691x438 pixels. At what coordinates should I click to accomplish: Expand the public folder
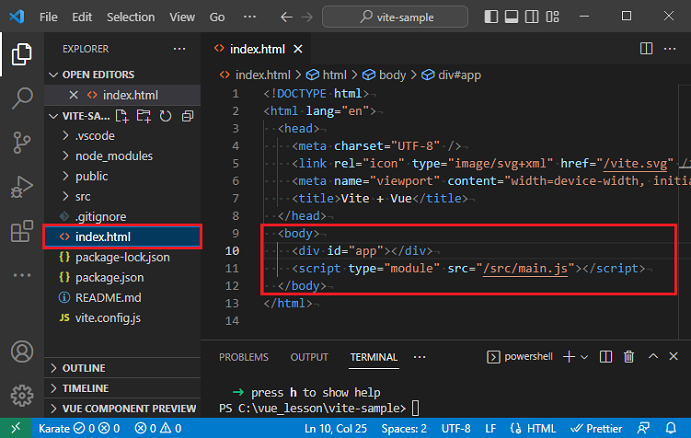click(91, 176)
